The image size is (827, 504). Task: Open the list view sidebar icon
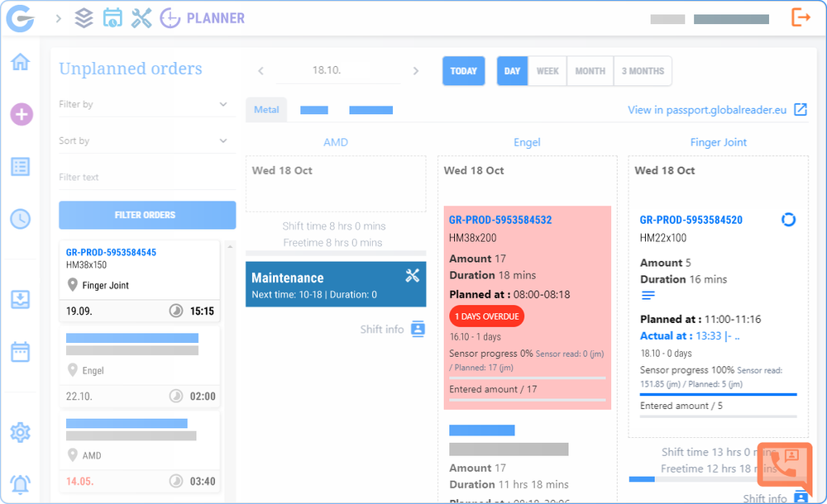pos(21,167)
